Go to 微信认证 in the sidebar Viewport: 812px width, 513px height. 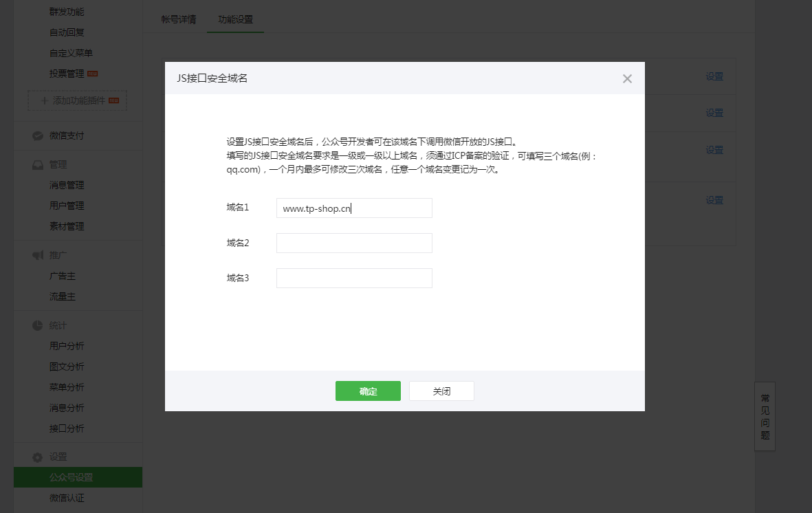[67, 498]
